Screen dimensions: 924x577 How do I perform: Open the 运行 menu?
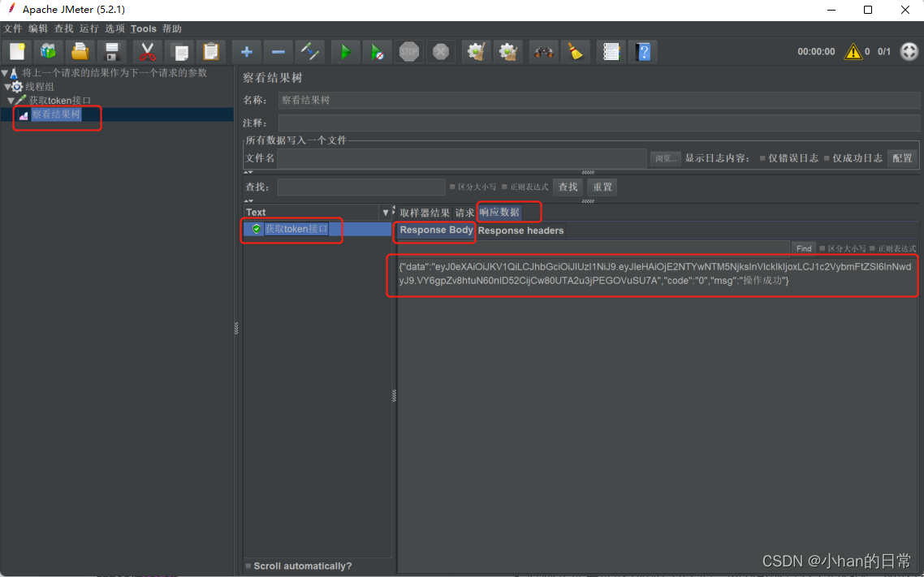[89, 29]
